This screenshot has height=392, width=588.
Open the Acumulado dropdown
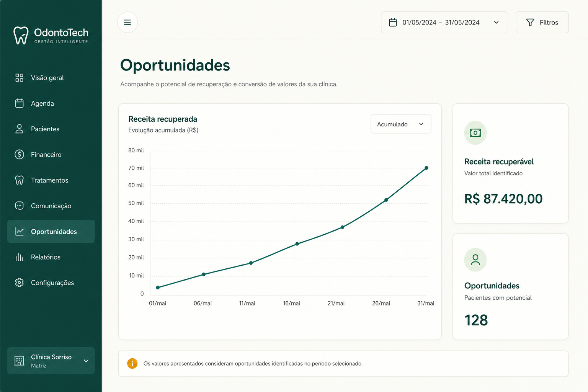[401, 124]
